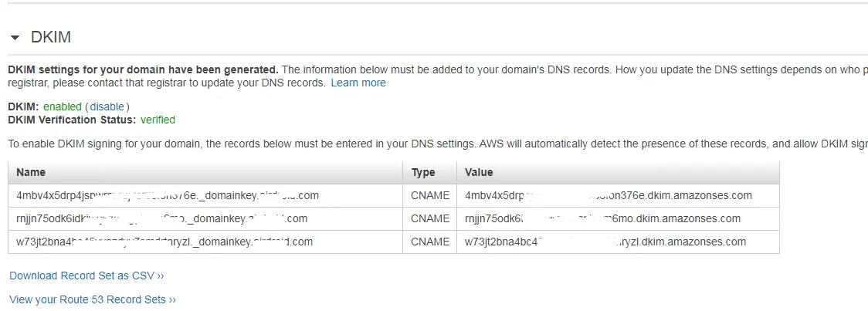Select the 4mbv4x5drp record name cell
Viewport: 868px width, 311px height.
pyautogui.click(x=205, y=195)
